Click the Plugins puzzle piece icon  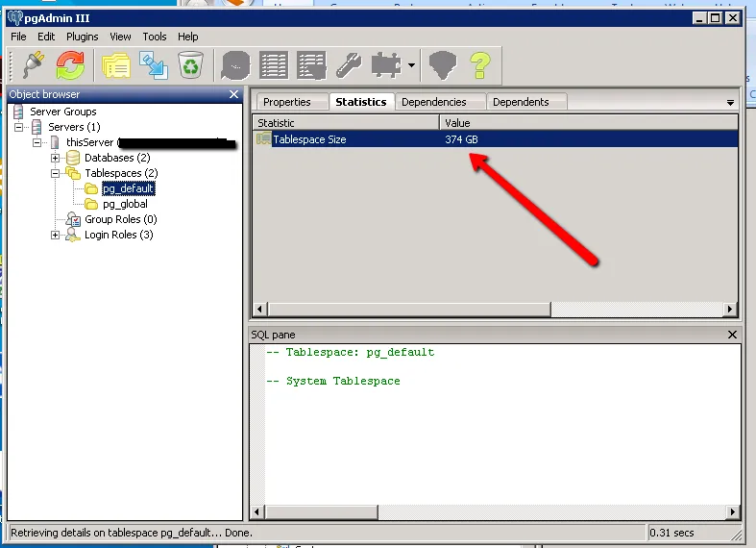tap(386, 65)
